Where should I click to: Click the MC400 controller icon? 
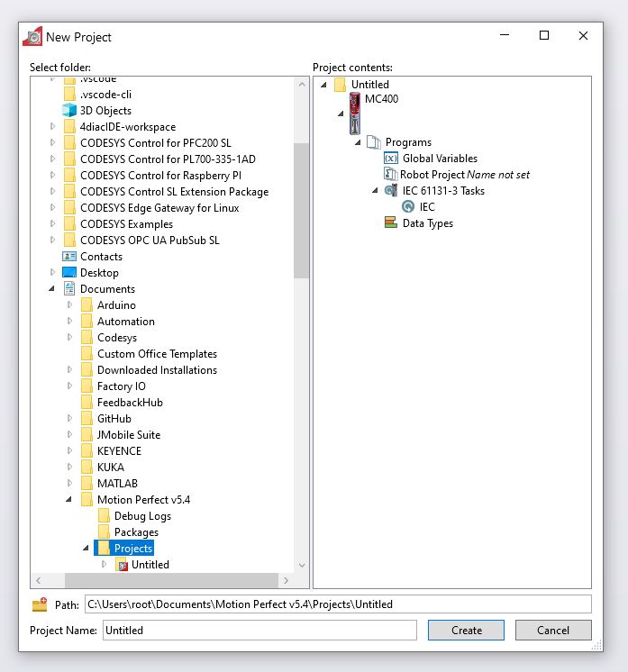(355, 114)
